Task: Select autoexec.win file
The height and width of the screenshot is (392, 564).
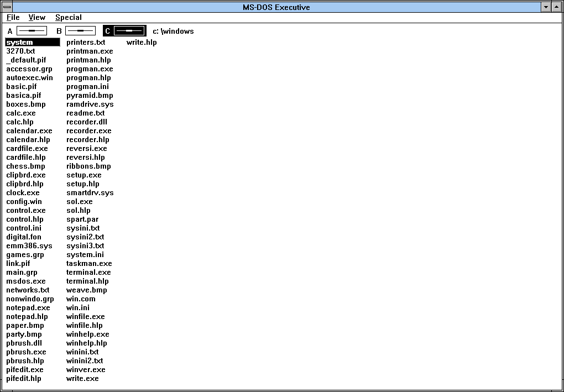Action: pos(29,77)
